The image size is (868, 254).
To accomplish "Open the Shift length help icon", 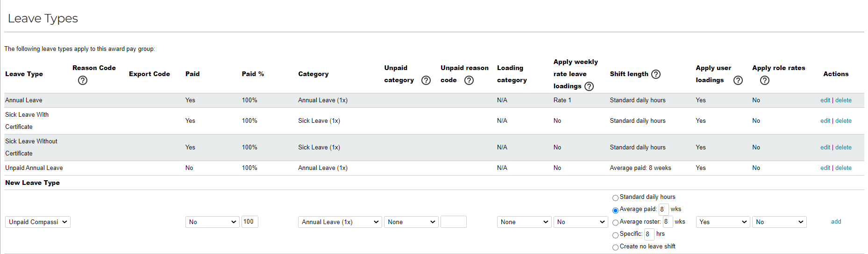I will (x=656, y=74).
